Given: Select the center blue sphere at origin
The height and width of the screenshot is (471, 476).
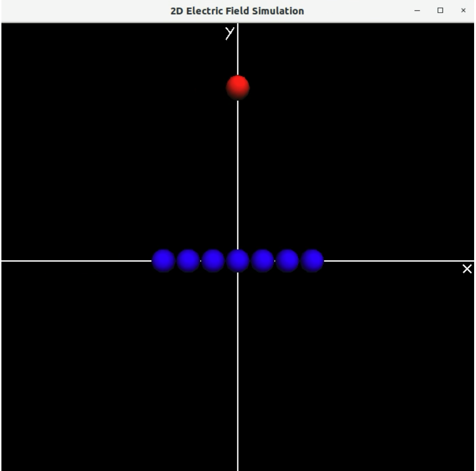Looking at the screenshot, I should [x=238, y=260].
